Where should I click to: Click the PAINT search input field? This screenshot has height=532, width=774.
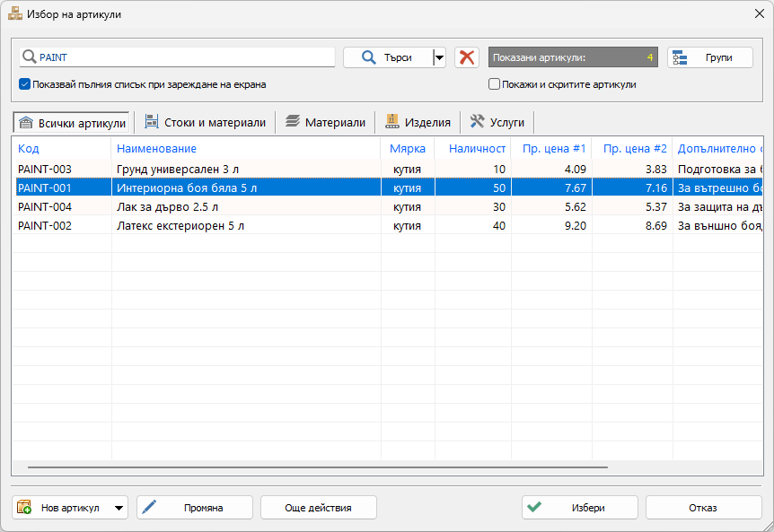click(177, 57)
